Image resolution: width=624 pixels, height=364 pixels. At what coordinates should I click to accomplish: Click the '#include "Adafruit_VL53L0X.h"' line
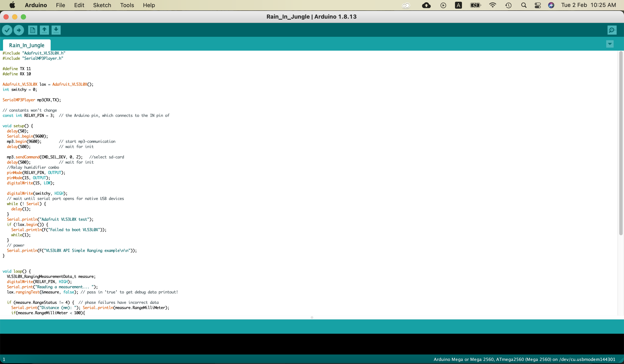tap(34, 53)
